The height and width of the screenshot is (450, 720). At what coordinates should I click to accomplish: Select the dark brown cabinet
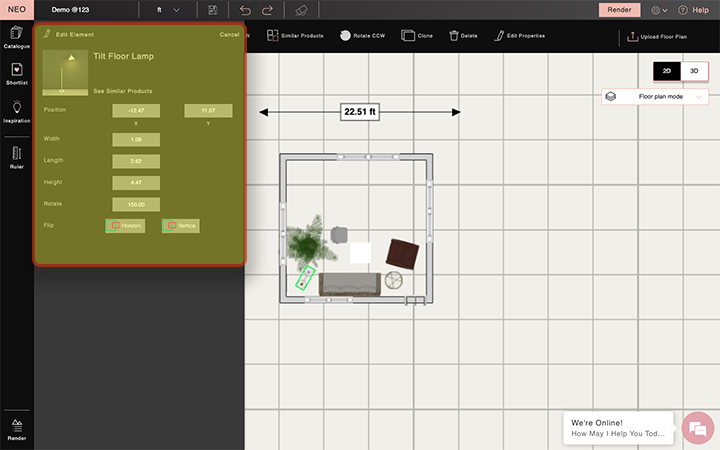tap(402, 254)
